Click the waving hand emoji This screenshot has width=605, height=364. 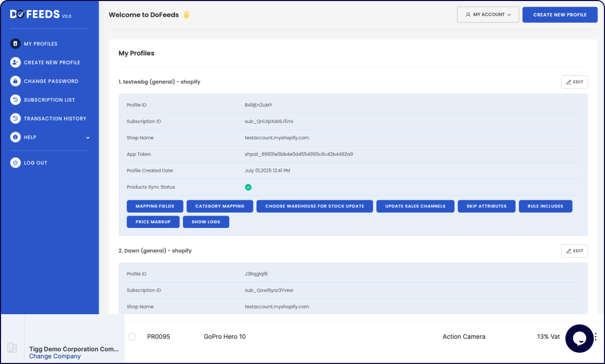pos(187,15)
